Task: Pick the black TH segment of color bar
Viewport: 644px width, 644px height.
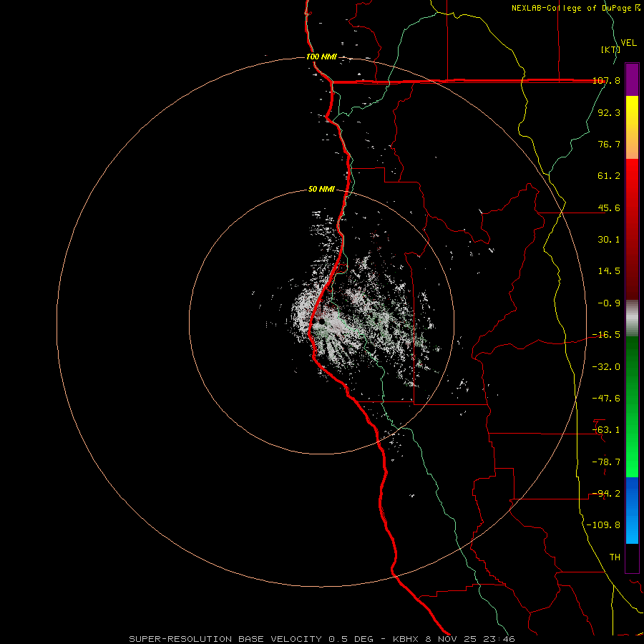Action: pos(632,558)
